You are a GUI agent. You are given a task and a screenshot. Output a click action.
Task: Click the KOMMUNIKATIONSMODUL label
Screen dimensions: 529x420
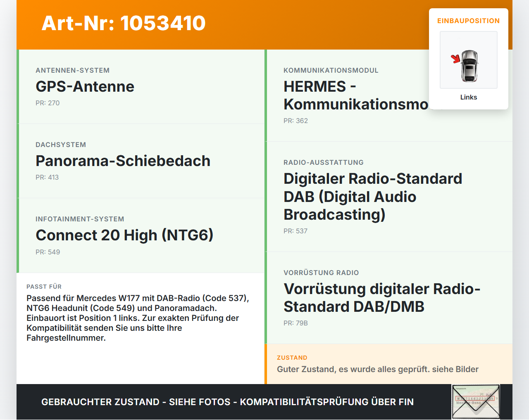[331, 70]
